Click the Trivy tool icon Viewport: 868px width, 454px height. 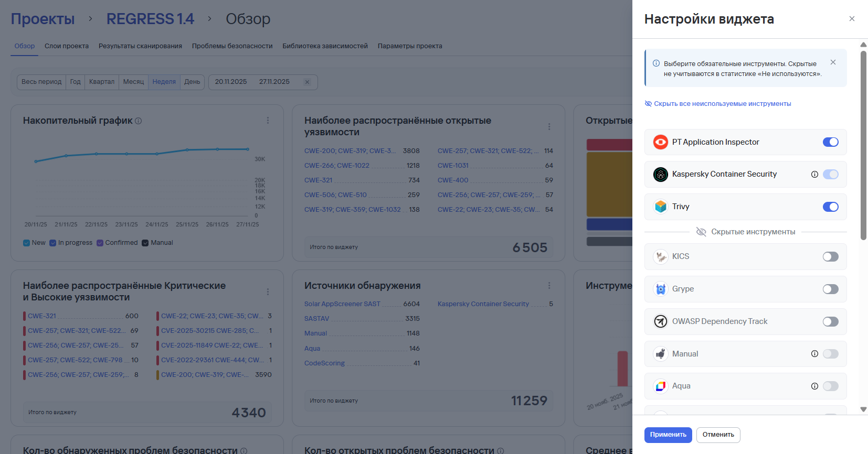click(660, 207)
